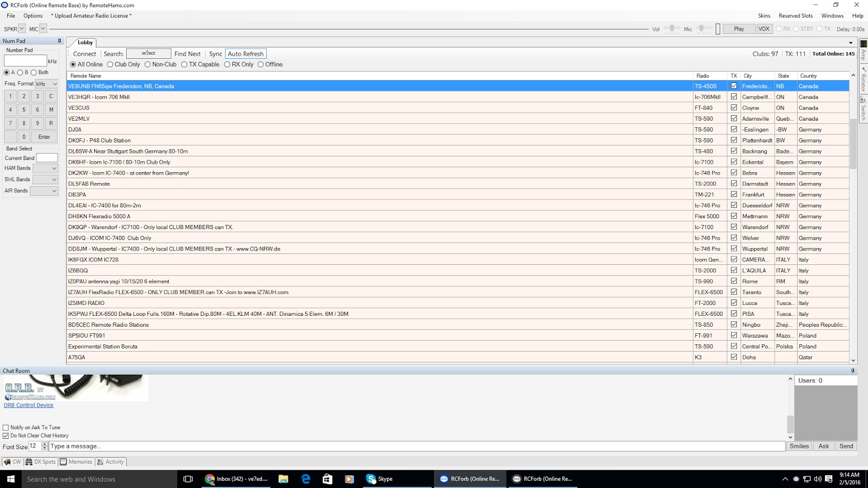Open the HAM Bands dropdown
868x488 pixels.
point(45,168)
